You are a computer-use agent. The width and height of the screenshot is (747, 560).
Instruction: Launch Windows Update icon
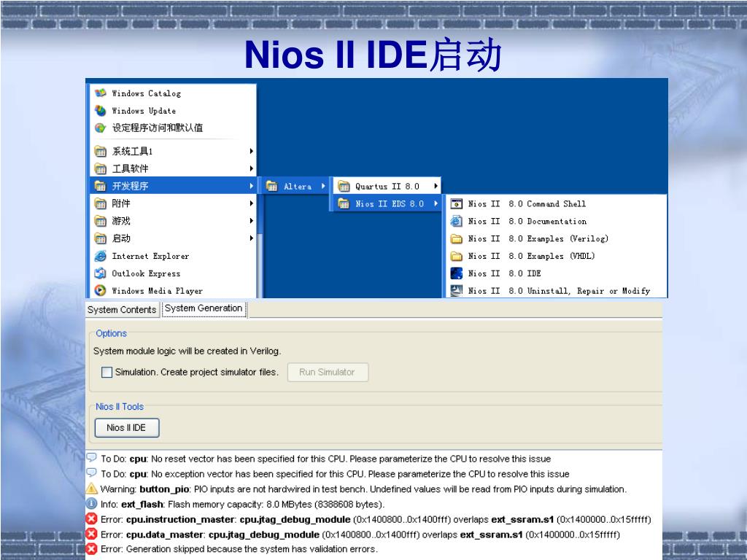pyautogui.click(x=100, y=111)
